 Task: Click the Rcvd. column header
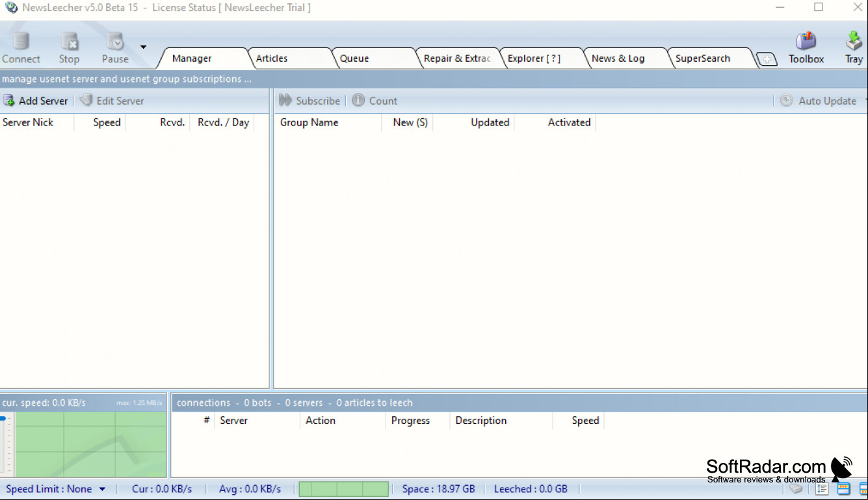158,122
